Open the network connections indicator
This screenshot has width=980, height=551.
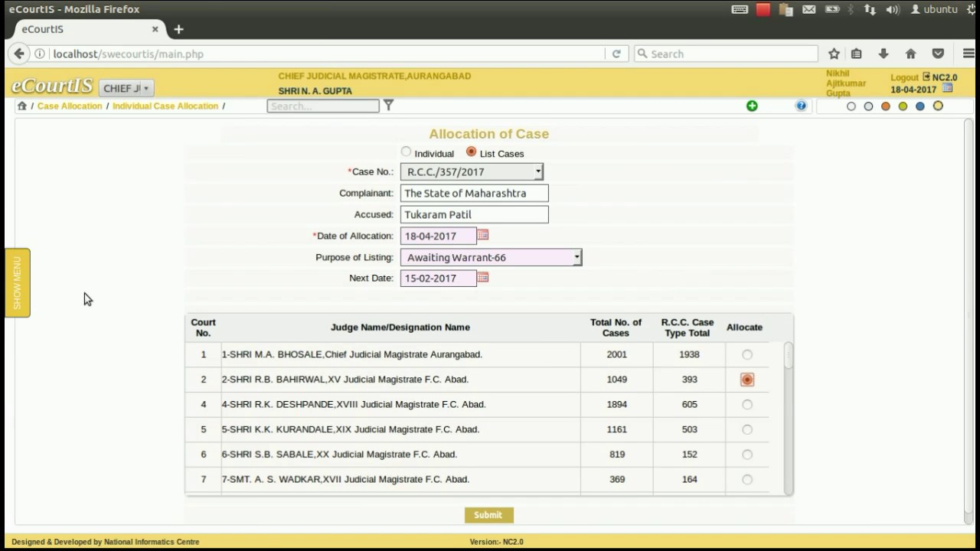pyautogui.click(x=870, y=9)
